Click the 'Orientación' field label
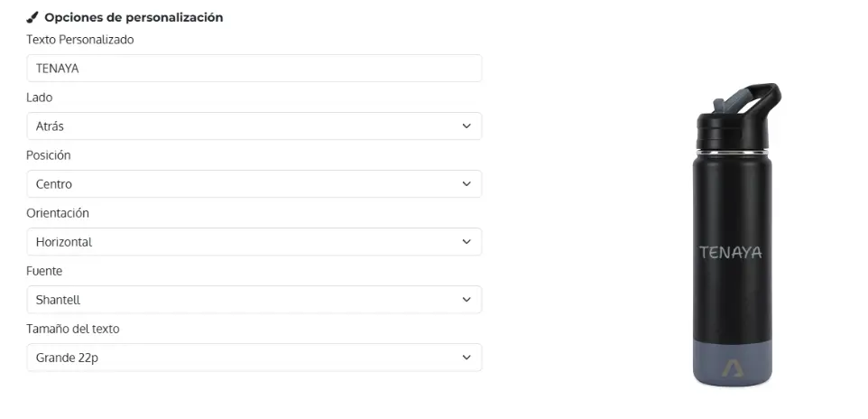The height and width of the screenshot is (419, 868). point(58,213)
